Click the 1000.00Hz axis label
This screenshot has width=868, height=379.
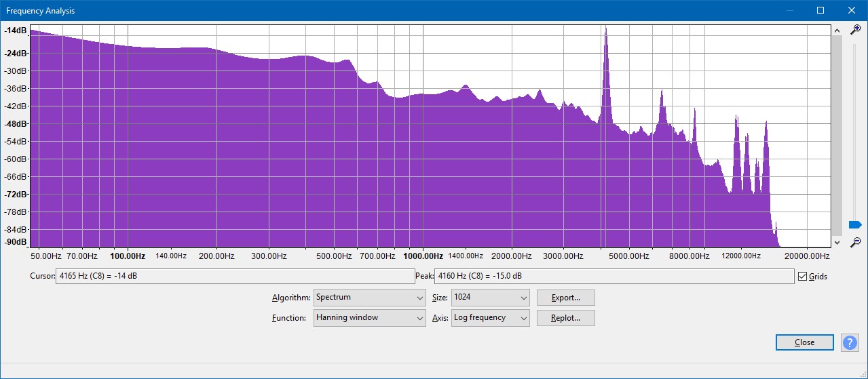423,256
